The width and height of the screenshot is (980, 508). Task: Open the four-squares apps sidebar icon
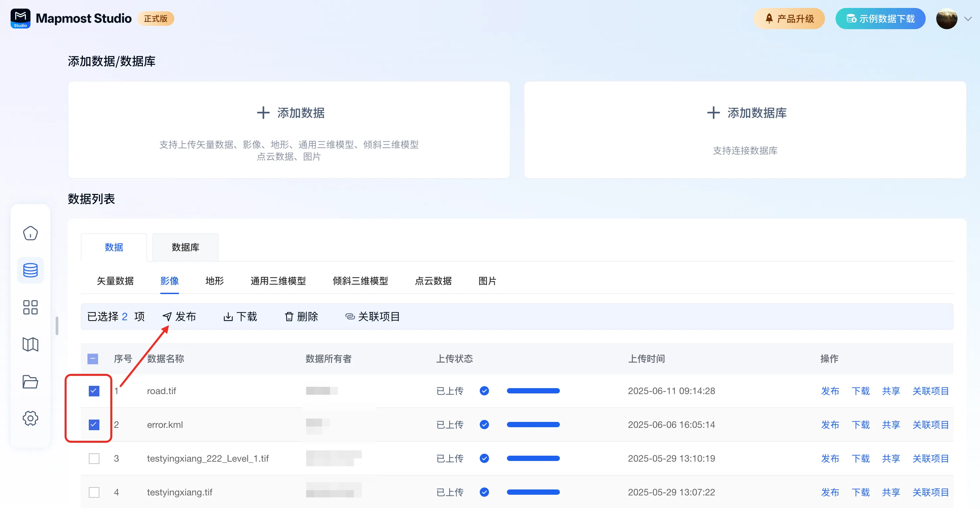coord(30,307)
